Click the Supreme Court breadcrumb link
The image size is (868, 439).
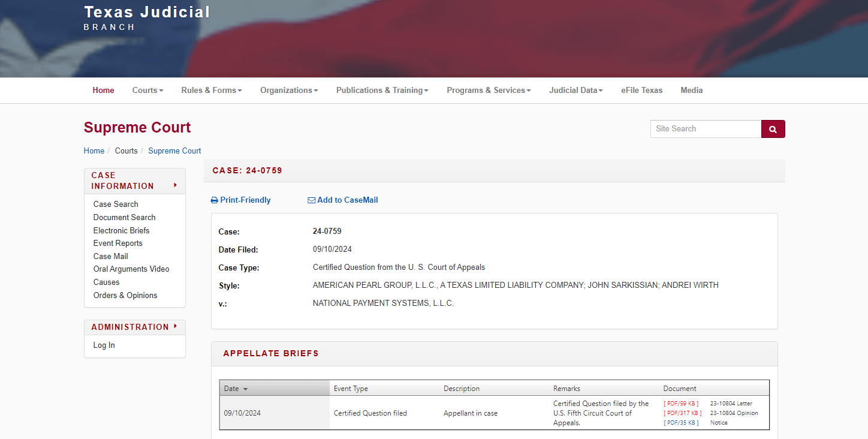pos(174,151)
